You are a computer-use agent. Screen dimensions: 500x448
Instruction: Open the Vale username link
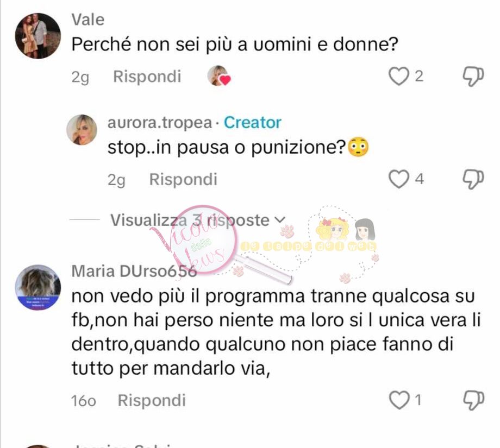pos(87,20)
